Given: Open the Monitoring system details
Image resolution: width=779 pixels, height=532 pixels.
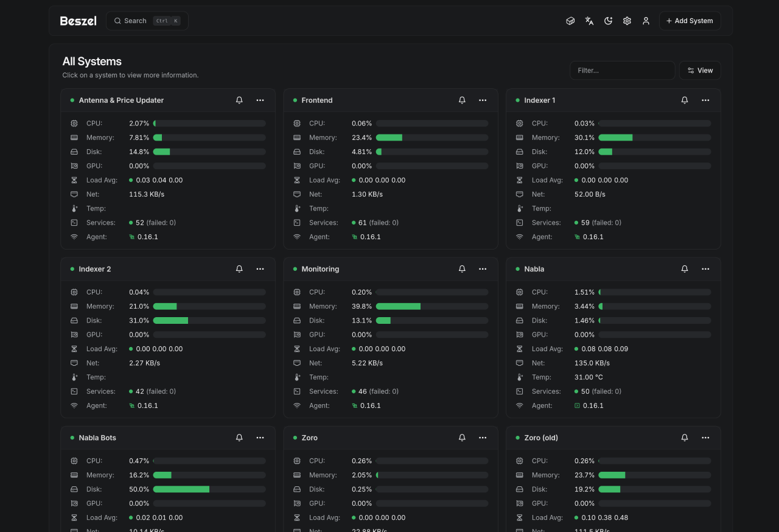Looking at the screenshot, I should [x=320, y=269].
